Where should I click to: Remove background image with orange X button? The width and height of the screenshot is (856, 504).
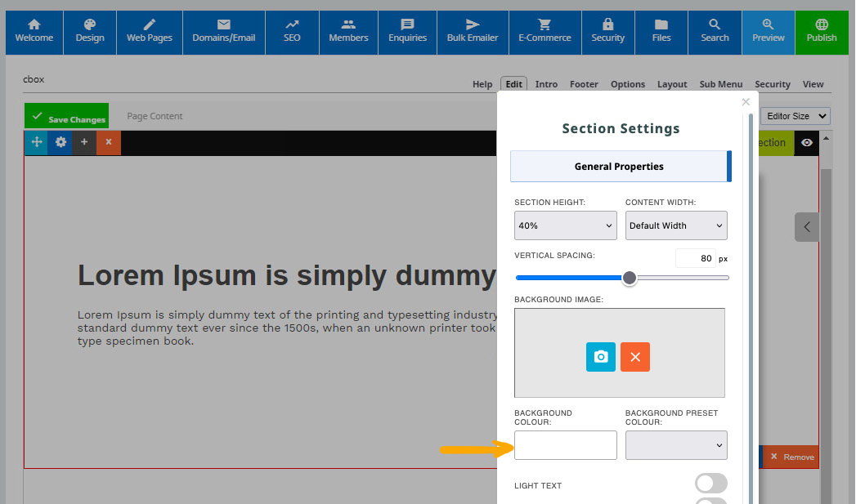[x=635, y=357]
